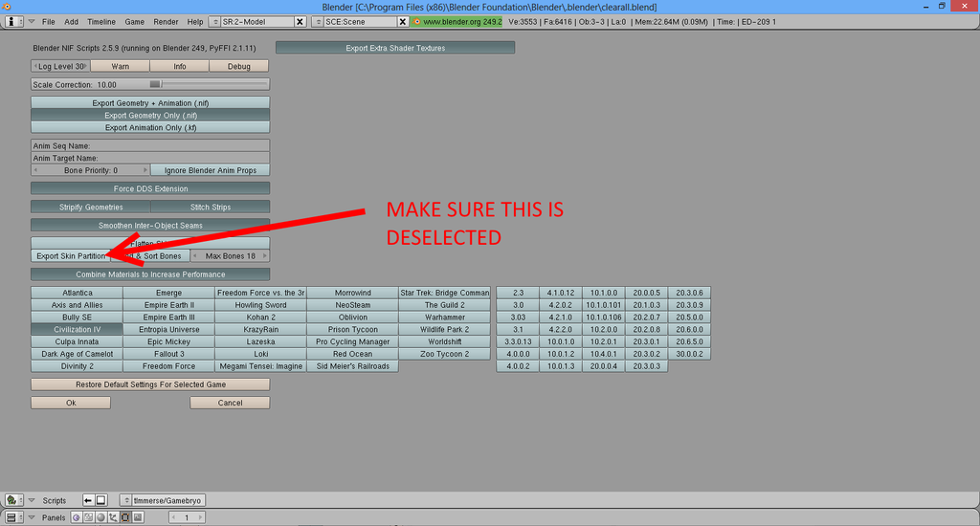
Task: Open the Render menu
Action: tap(166, 22)
